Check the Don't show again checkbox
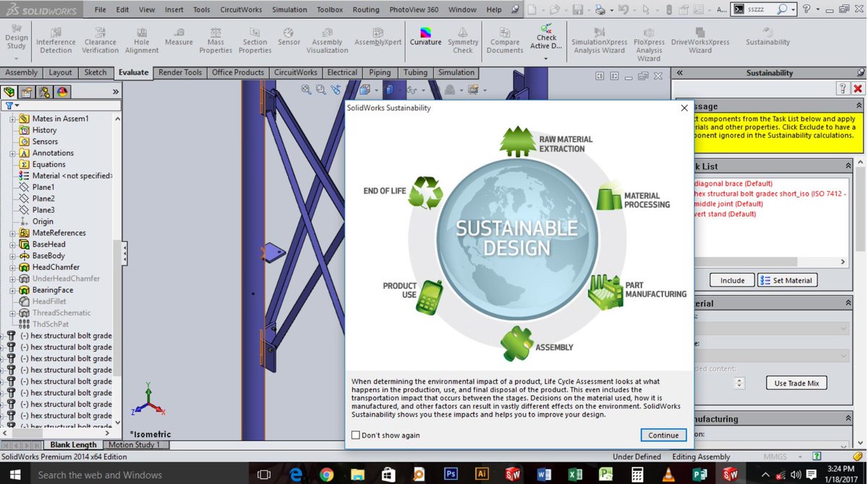 [355, 435]
